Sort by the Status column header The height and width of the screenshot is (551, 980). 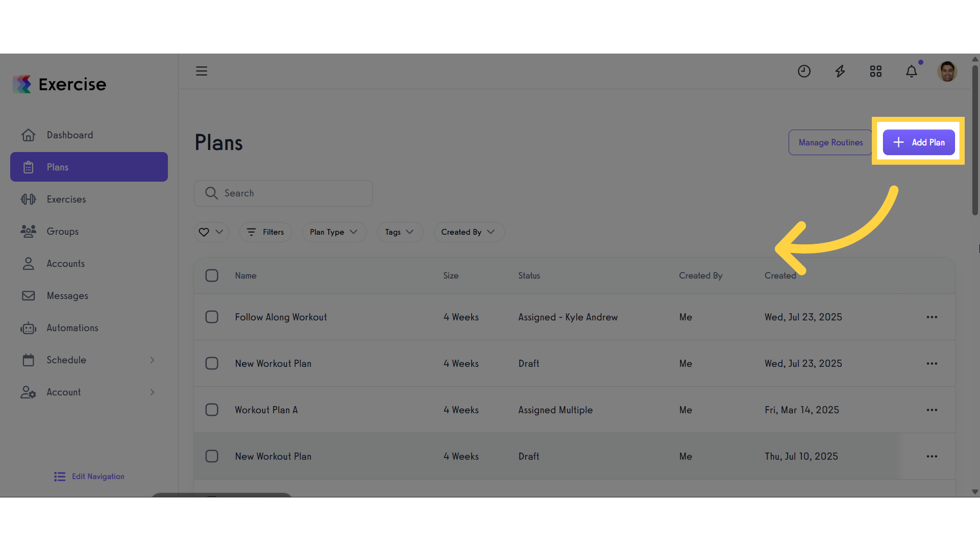(x=529, y=275)
